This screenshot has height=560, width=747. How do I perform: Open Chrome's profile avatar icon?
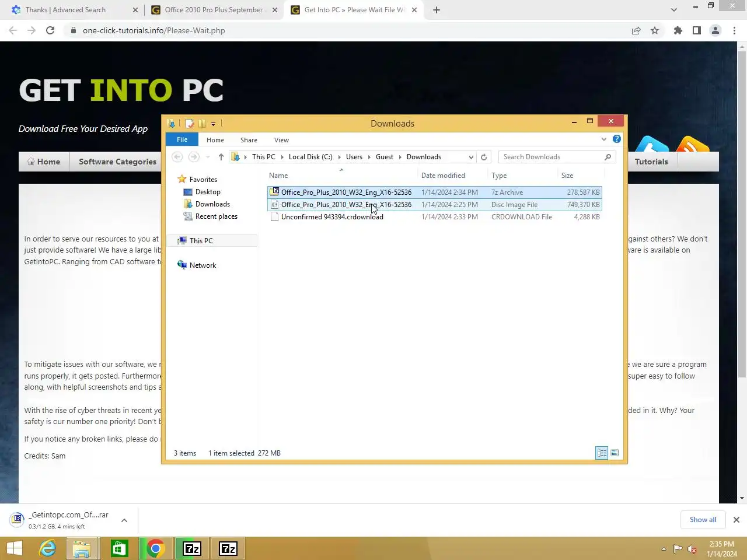pos(715,30)
